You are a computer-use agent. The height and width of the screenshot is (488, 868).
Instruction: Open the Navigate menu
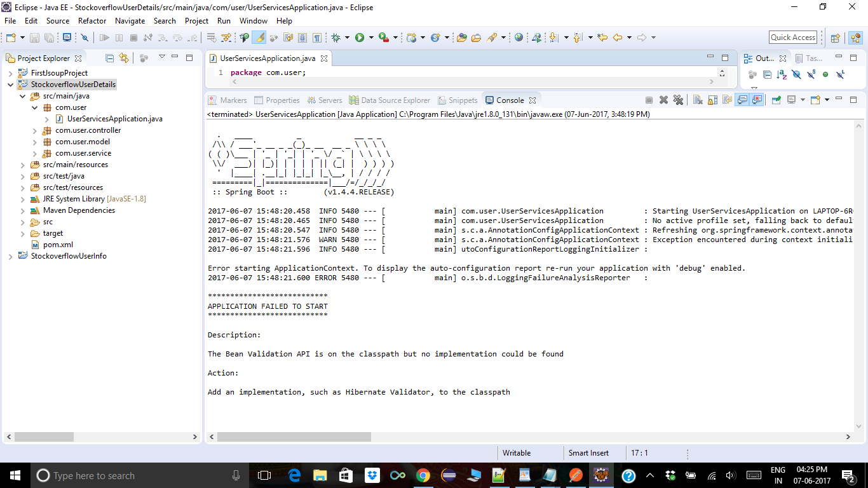[130, 20]
